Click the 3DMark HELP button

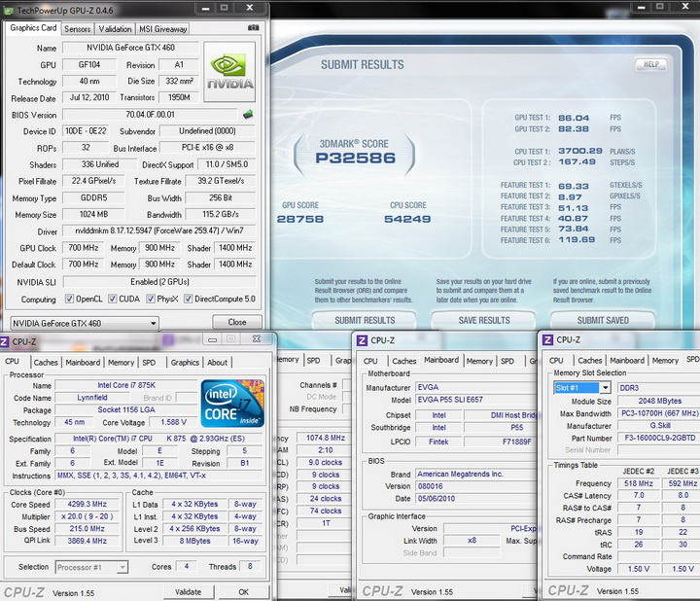649,65
